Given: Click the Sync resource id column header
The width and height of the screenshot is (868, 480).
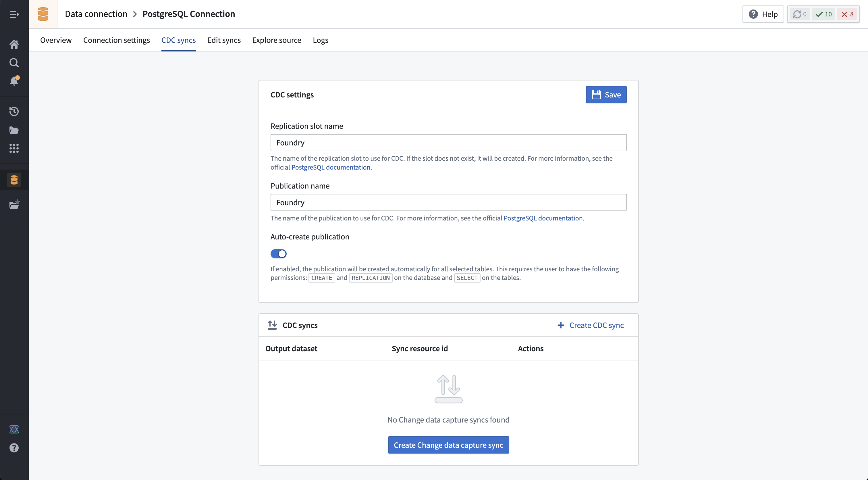Looking at the screenshot, I should pyautogui.click(x=420, y=349).
